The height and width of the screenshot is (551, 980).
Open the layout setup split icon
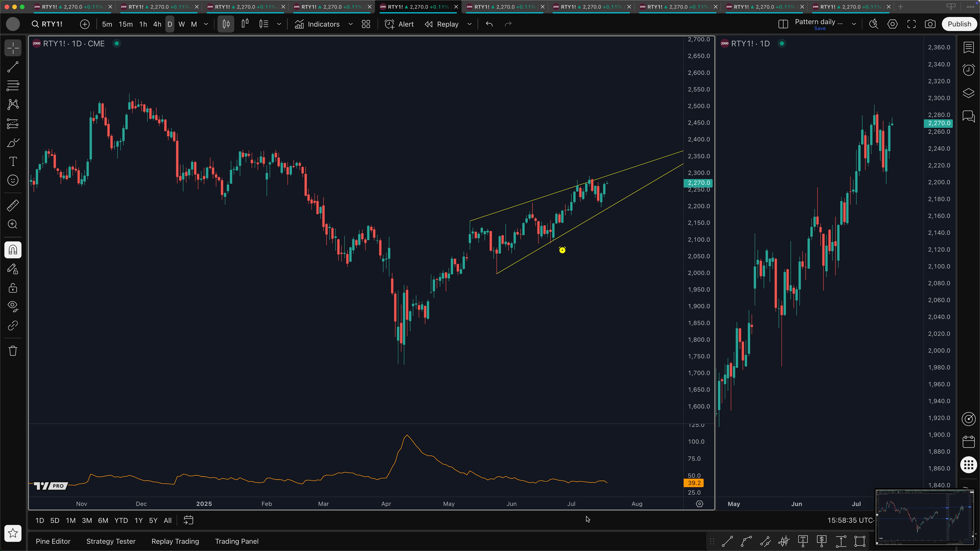point(783,24)
